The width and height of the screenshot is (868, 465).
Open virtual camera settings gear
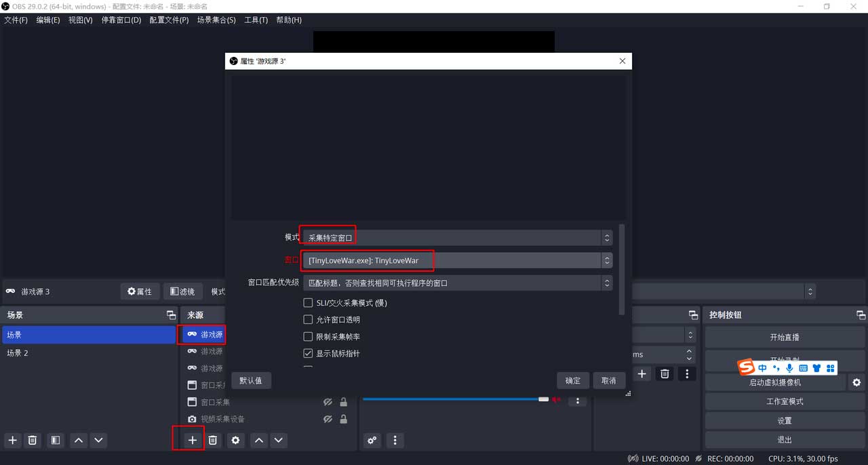click(856, 382)
